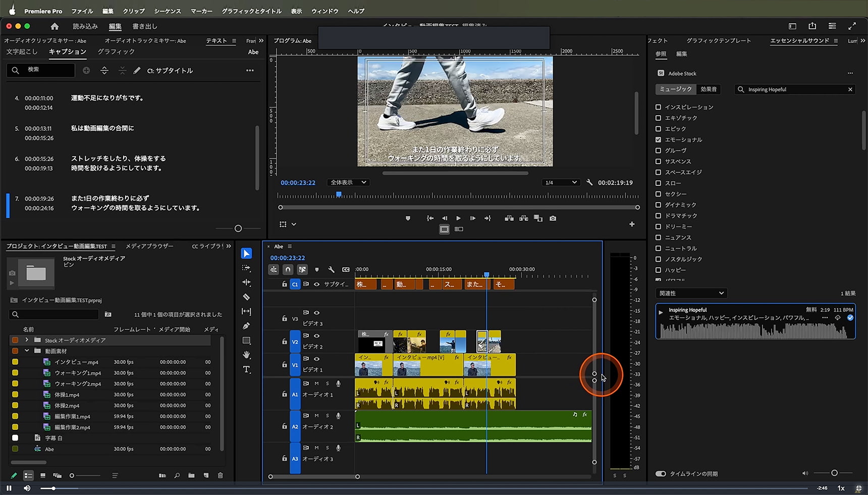This screenshot has width=868, height=495.
Task: Click the trash icon in the Project panel
Action: [x=220, y=475]
